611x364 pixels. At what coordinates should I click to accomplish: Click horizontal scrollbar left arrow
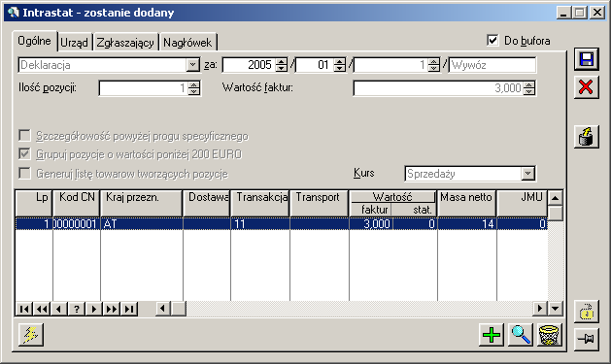(163, 309)
